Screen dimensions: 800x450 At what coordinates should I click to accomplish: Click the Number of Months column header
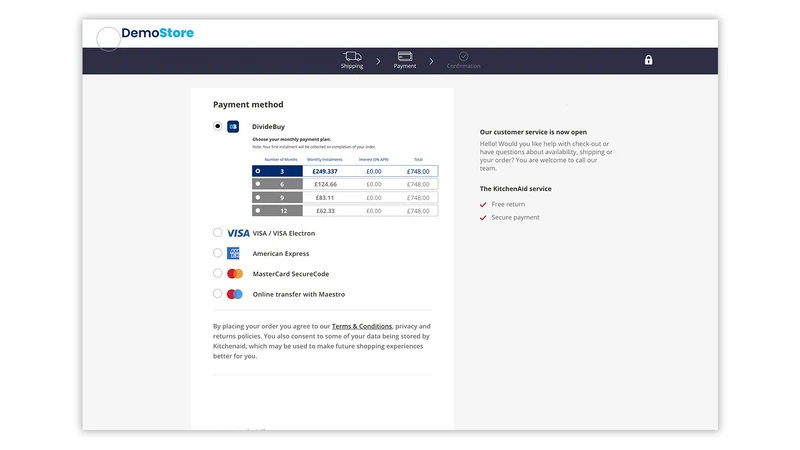coord(281,160)
